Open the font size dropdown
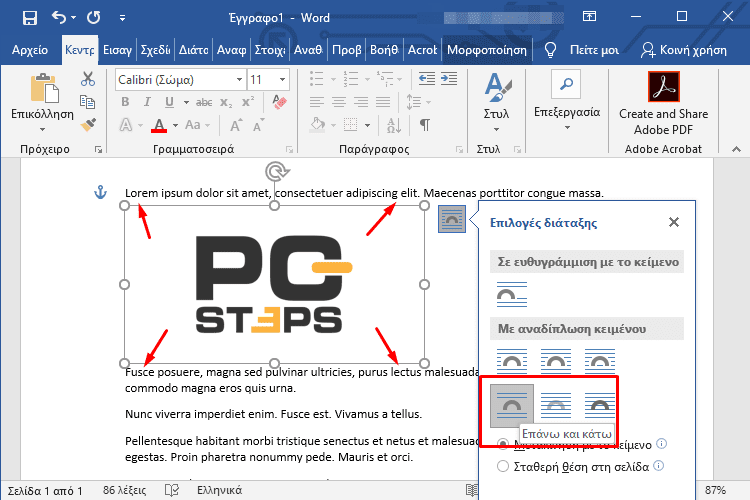Screen dimensions: 750x500 coord(282,79)
